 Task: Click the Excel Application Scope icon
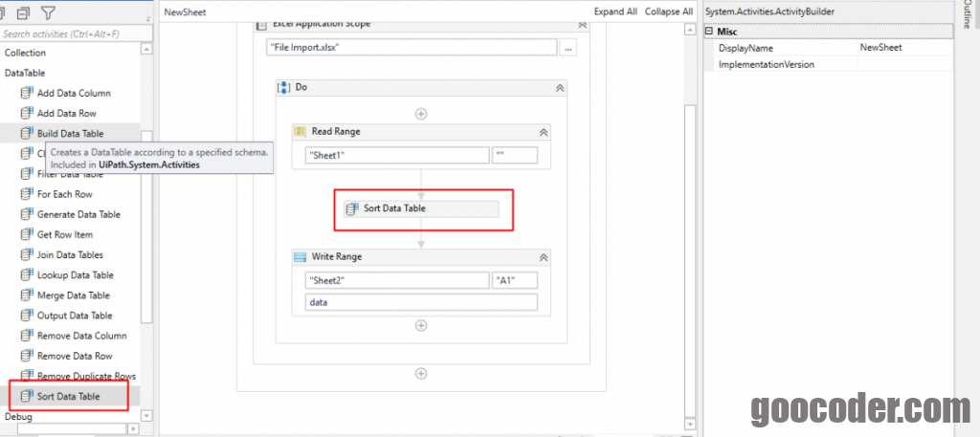(x=263, y=25)
